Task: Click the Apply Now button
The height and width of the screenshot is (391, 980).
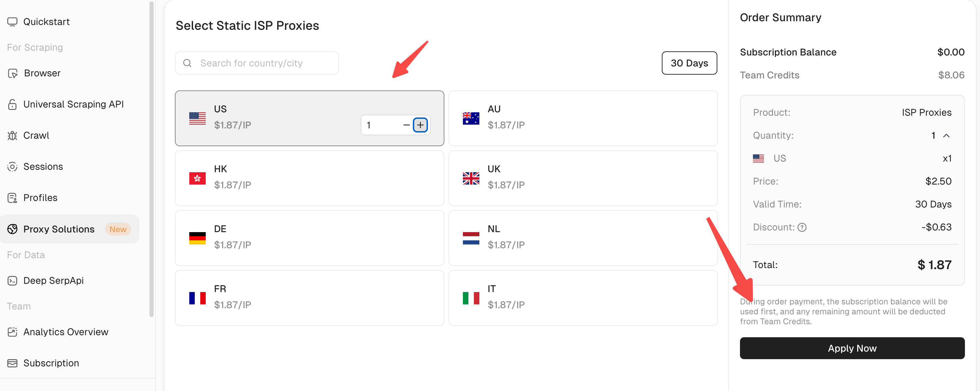Action: pos(852,348)
